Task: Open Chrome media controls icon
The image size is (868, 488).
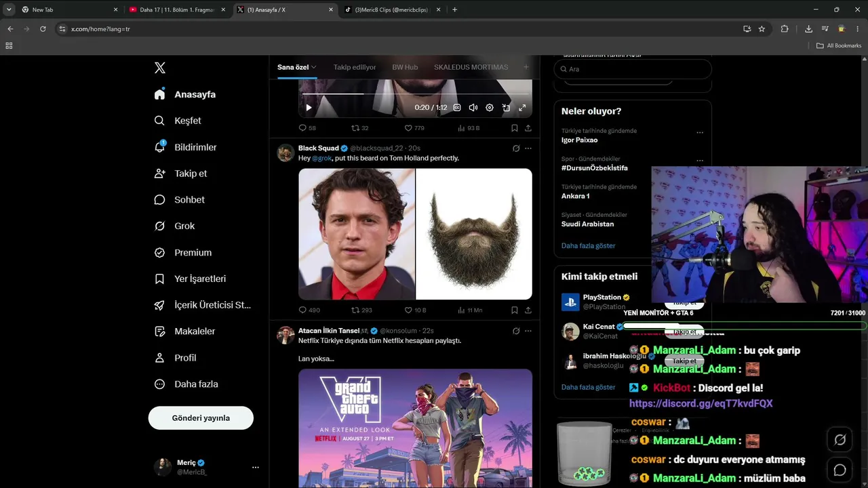Action: point(825,29)
